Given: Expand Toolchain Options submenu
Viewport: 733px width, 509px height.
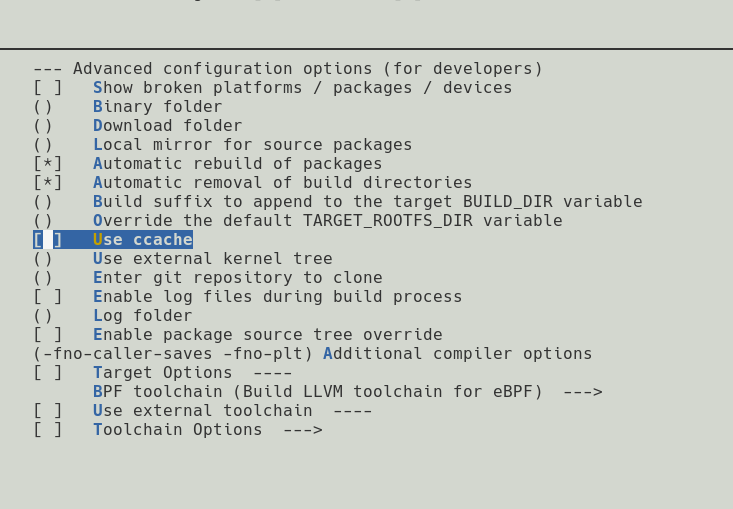Looking at the screenshot, I should 208,430.
